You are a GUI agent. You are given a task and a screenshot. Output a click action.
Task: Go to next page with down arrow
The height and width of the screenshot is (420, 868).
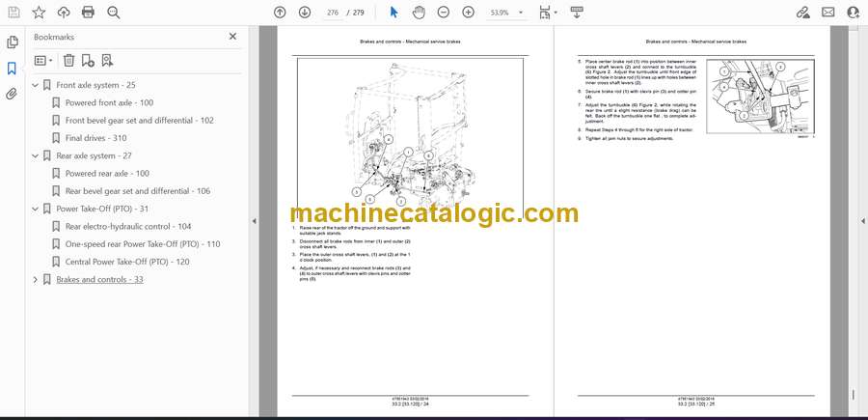coord(305,13)
